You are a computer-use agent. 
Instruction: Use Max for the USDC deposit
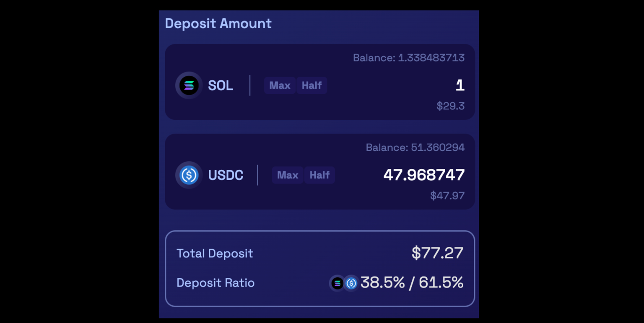pyautogui.click(x=287, y=175)
